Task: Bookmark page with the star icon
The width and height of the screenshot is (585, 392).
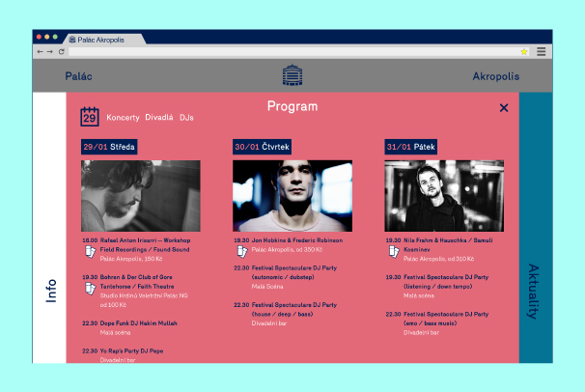Action: coord(524,51)
